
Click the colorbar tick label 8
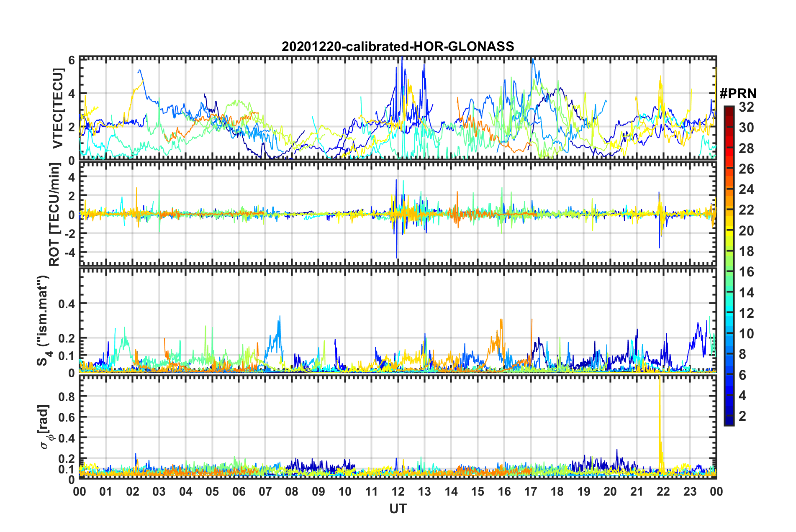point(743,354)
